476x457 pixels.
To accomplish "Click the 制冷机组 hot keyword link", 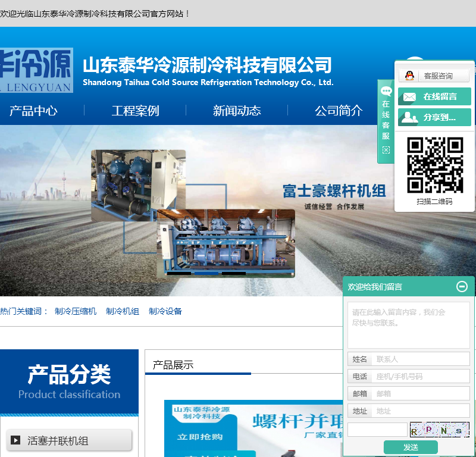I will (123, 311).
